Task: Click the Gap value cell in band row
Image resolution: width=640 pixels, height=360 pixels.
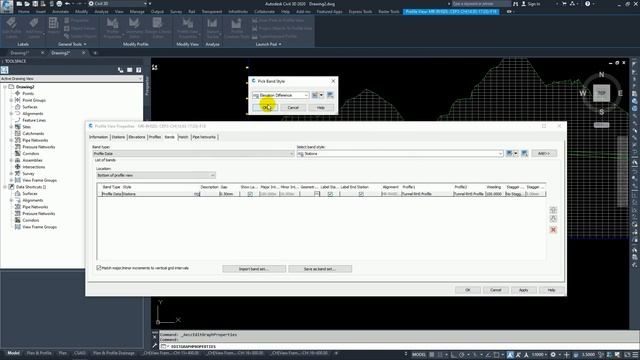Action: point(229,194)
